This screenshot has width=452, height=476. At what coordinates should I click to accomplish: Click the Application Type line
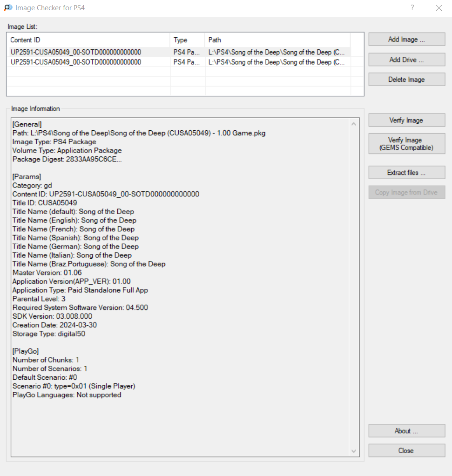click(80, 290)
